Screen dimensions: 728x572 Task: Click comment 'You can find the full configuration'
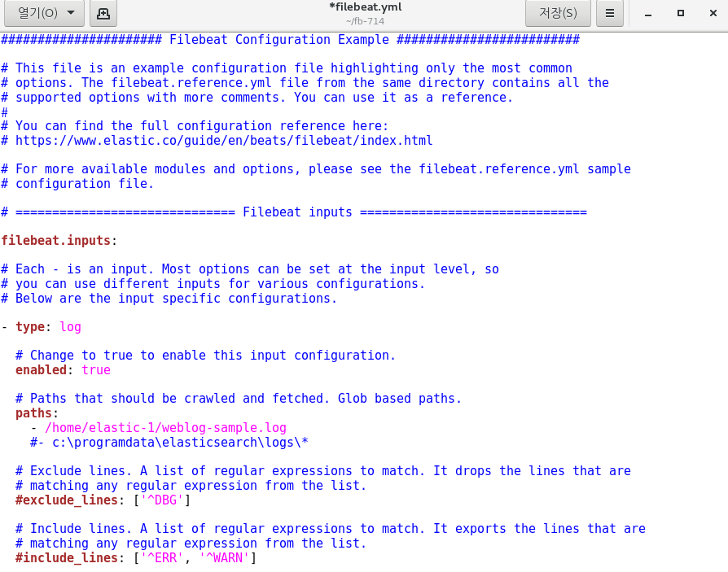tap(195, 126)
